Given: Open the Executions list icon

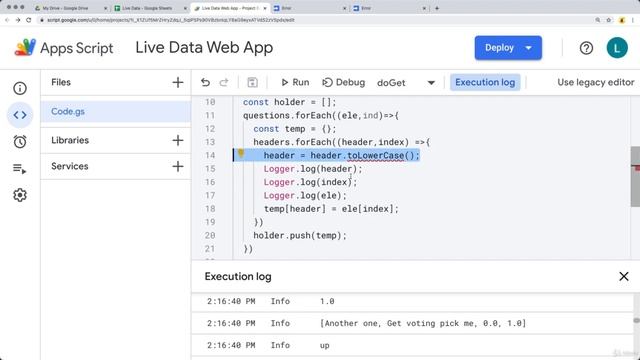Looking at the screenshot, I should [20, 169].
